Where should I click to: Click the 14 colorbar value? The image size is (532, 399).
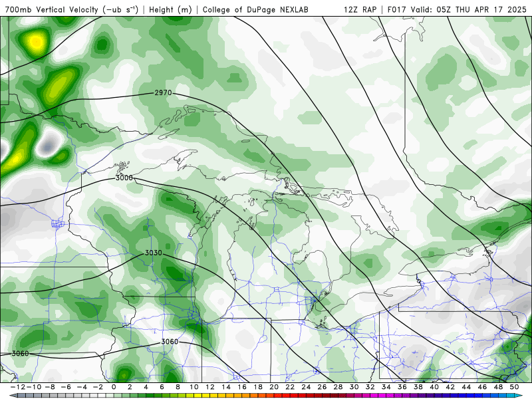coord(226,387)
